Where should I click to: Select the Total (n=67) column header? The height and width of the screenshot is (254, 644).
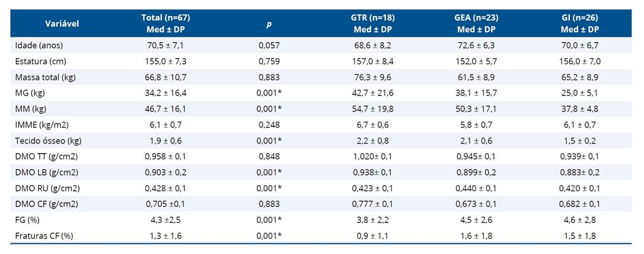[166, 24]
